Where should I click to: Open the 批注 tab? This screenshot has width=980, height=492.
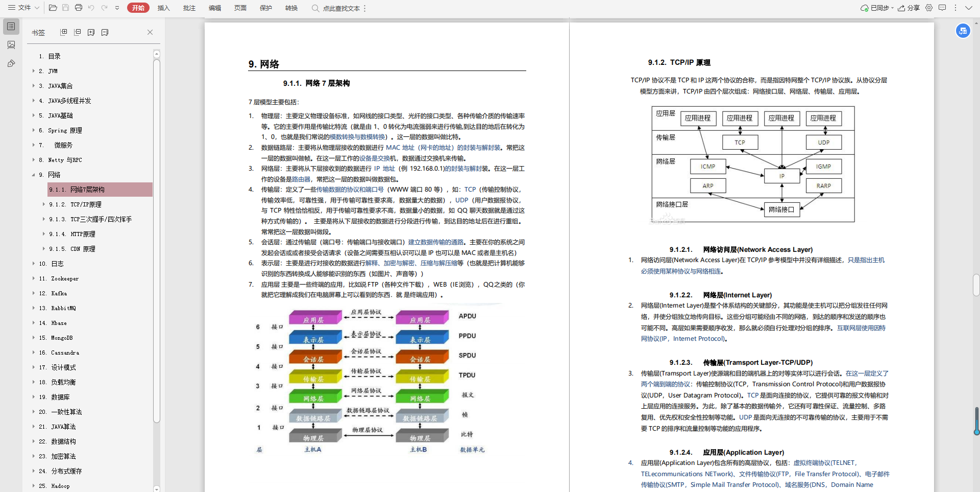tap(189, 8)
